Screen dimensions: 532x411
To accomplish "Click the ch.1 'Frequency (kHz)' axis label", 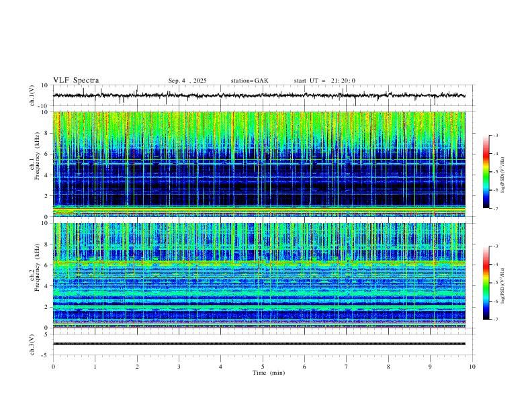I will click(x=37, y=156).
